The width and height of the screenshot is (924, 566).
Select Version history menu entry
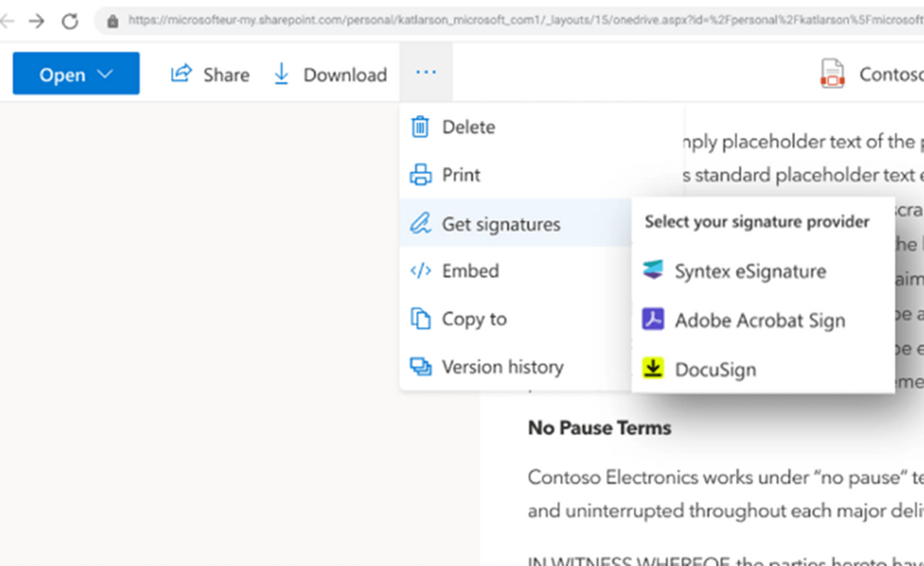tap(502, 366)
